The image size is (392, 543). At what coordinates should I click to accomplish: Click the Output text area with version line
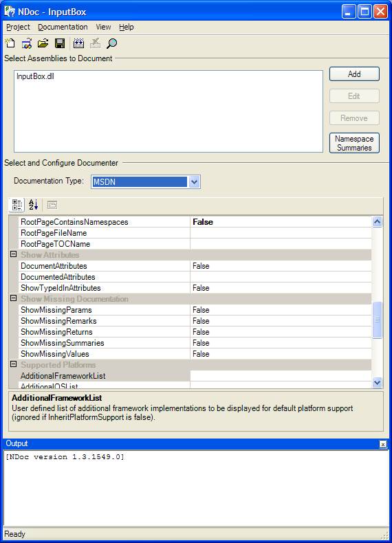point(196,488)
